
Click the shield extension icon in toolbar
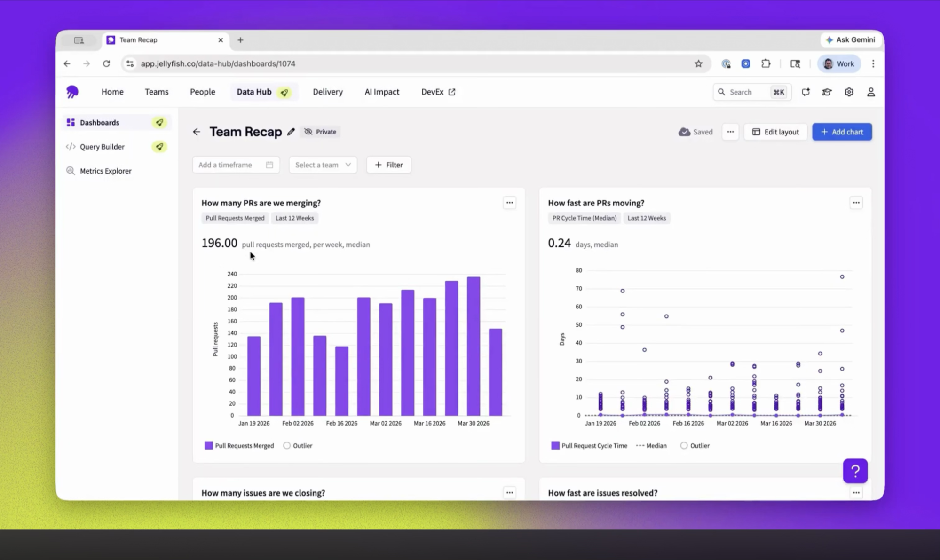click(x=726, y=63)
